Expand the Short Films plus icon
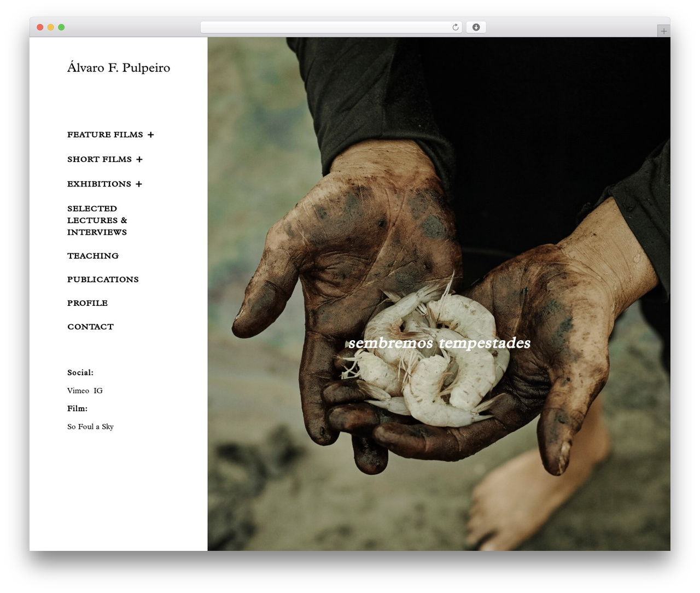The height and width of the screenshot is (593, 700). (139, 159)
